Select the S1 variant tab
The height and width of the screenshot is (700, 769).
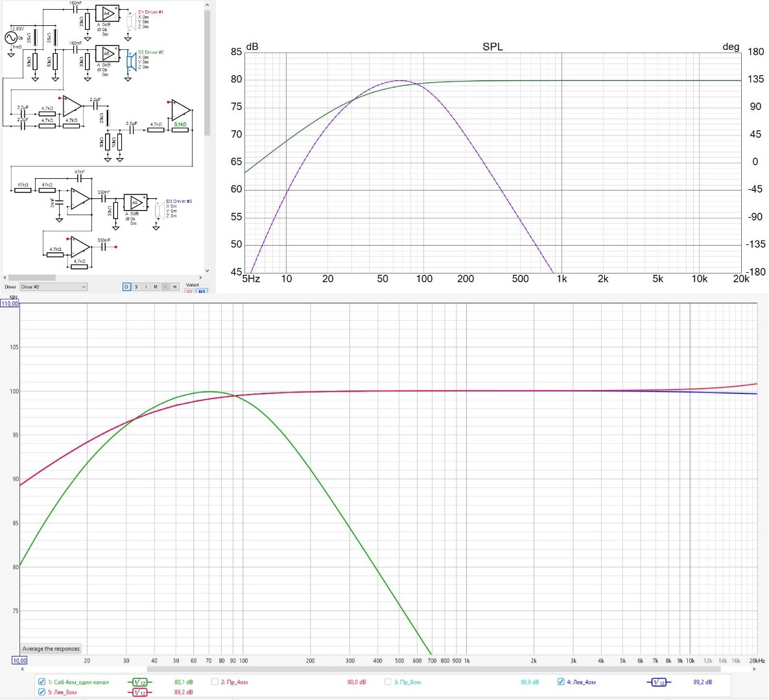click(x=190, y=291)
